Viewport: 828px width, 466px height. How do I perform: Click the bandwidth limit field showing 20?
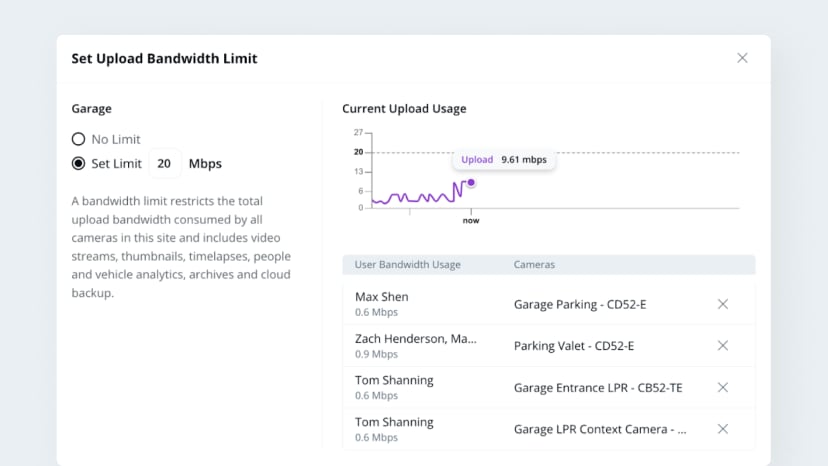point(164,163)
